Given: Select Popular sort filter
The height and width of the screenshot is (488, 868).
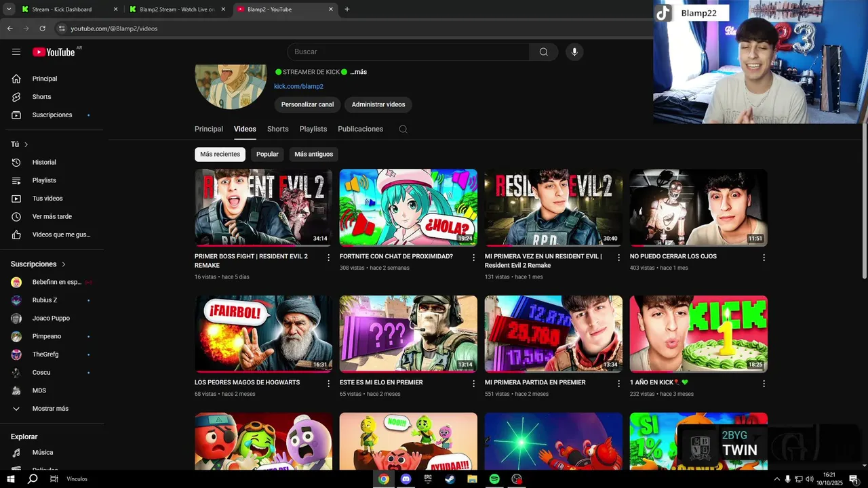Looking at the screenshot, I should coord(267,155).
